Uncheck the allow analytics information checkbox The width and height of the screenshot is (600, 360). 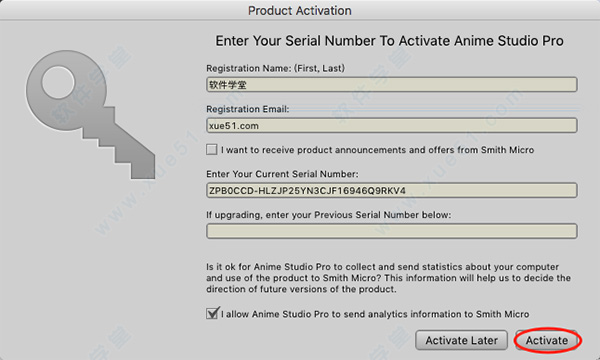click(212, 313)
